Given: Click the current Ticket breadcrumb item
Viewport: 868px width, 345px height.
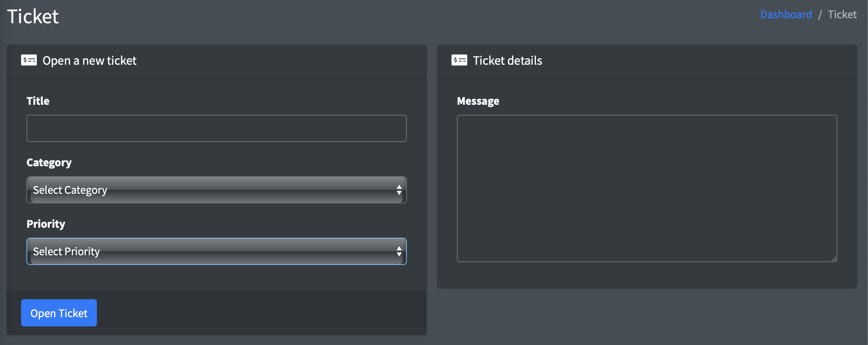Looking at the screenshot, I should click(842, 15).
